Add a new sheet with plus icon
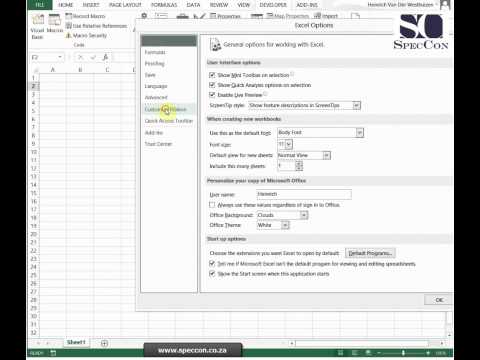 (104, 343)
